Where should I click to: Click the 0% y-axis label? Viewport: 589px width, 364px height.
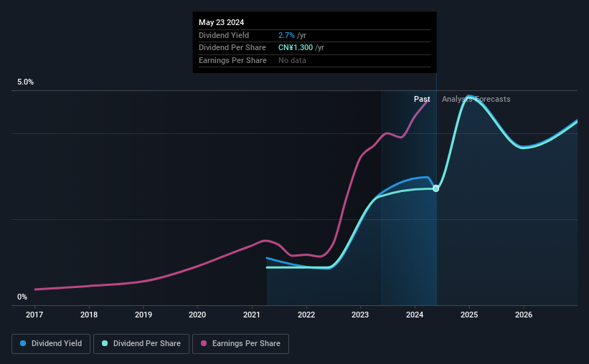click(x=22, y=297)
